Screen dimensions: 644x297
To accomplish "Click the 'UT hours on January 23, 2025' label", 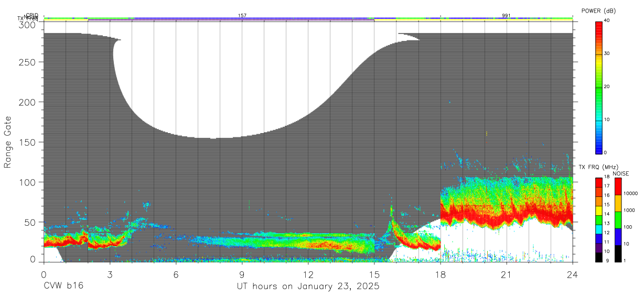I will click(308, 287).
